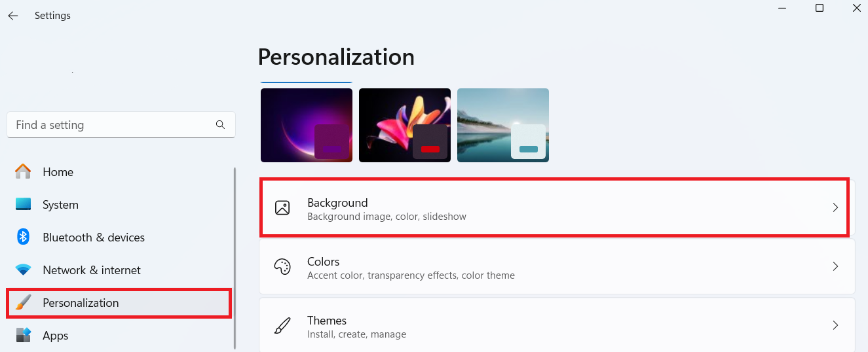Click the Background picture icon
This screenshot has width=868, height=352.
tap(282, 208)
